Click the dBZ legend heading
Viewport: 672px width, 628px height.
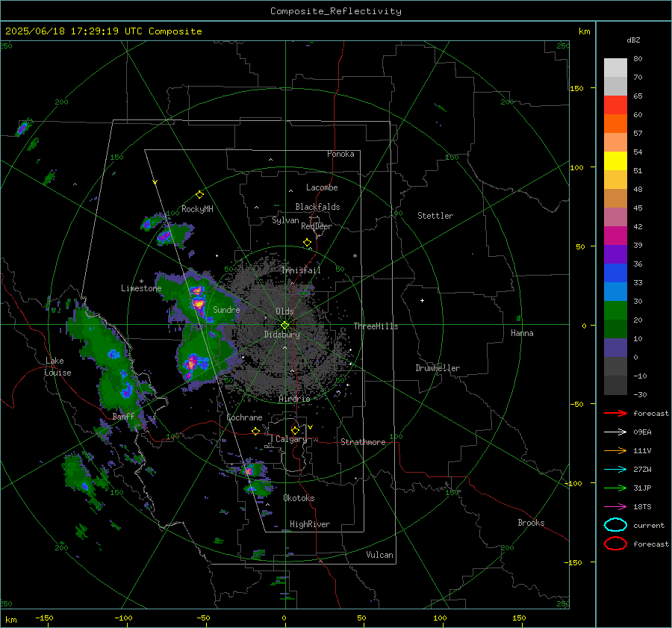point(633,40)
